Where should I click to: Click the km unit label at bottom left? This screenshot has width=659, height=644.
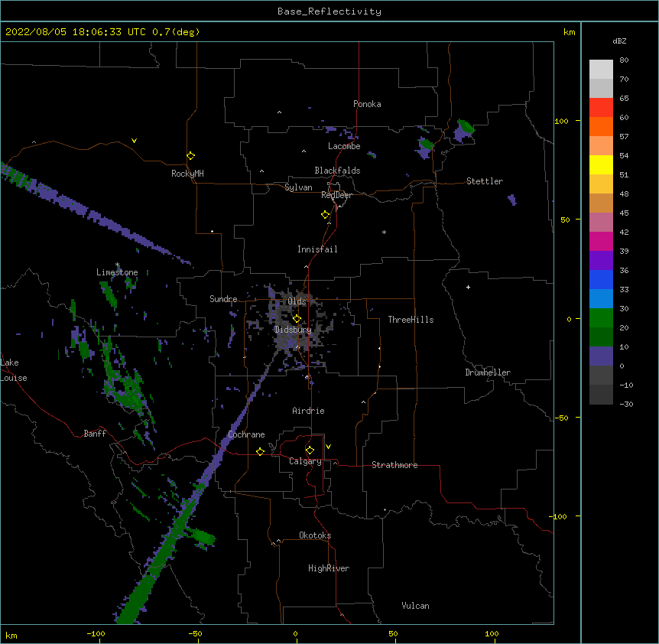point(11,636)
